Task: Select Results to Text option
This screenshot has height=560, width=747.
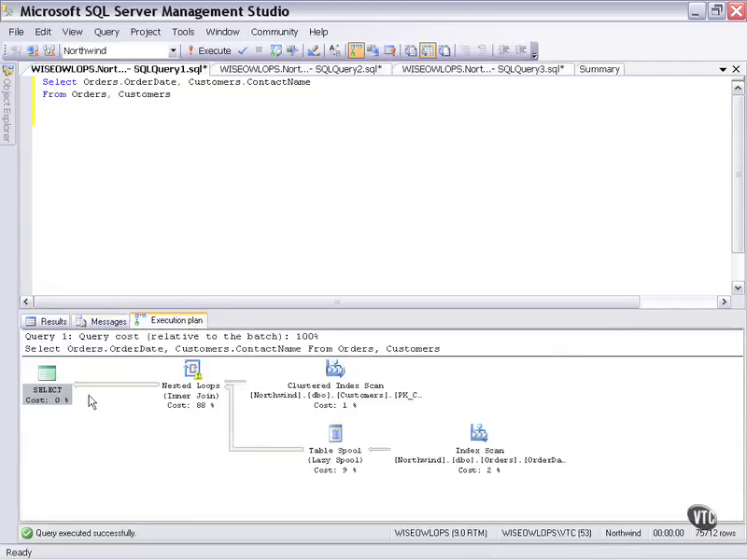Action: tap(411, 50)
